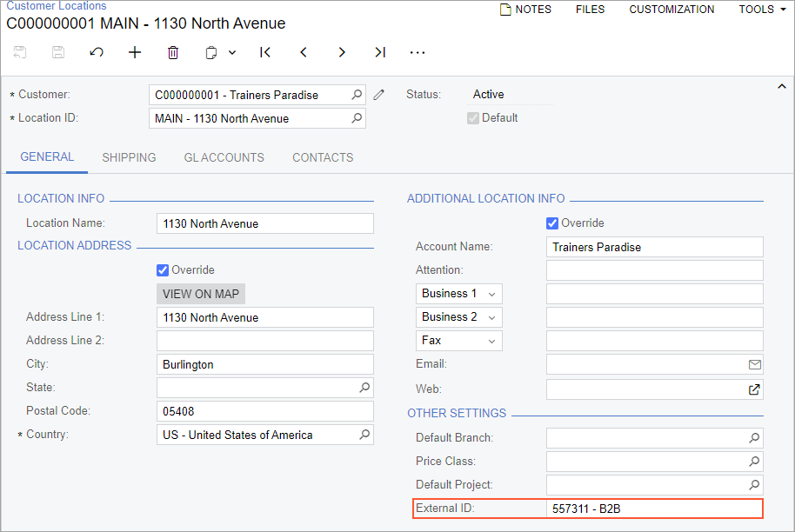This screenshot has height=532, width=795.
Task: Click the Add New Record plus icon
Action: 135,53
